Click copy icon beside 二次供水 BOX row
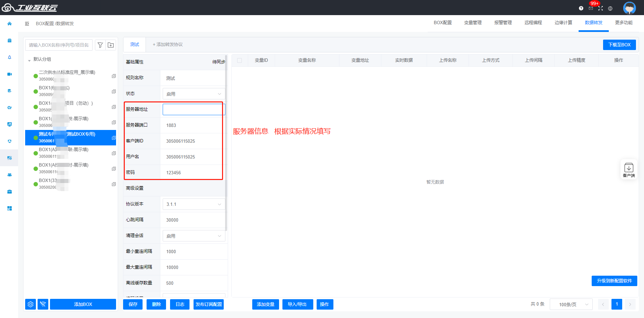644x318 pixels. click(x=114, y=76)
